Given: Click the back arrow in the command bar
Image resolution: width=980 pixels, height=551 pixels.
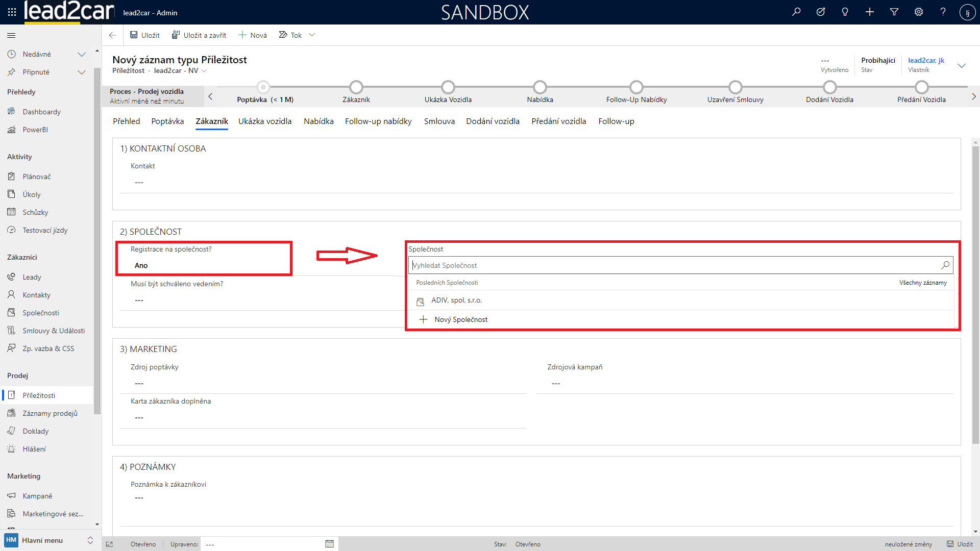Looking at the screenshot, I should point(113,35).
